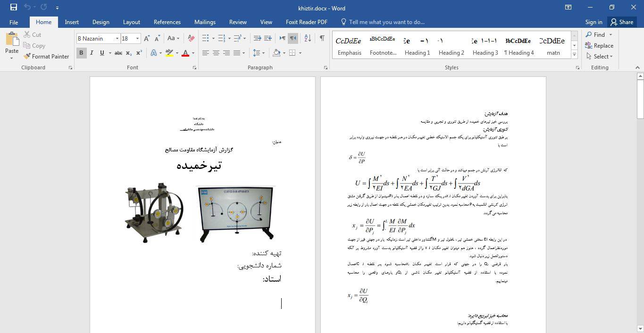
Task: Click the Replace button
Action: pos(599,46)
